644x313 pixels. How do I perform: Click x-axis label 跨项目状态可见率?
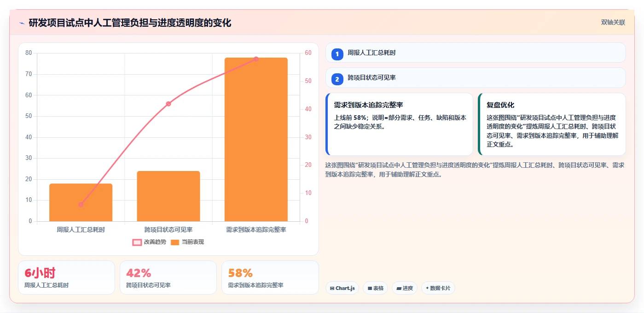[x=168, y=230]
